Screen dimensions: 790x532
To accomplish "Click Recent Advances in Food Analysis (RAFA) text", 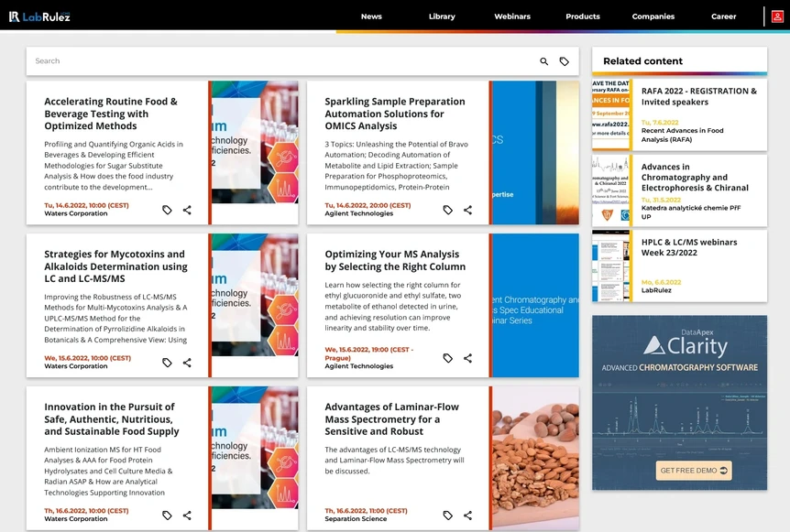I will click(x=682, y=135).
